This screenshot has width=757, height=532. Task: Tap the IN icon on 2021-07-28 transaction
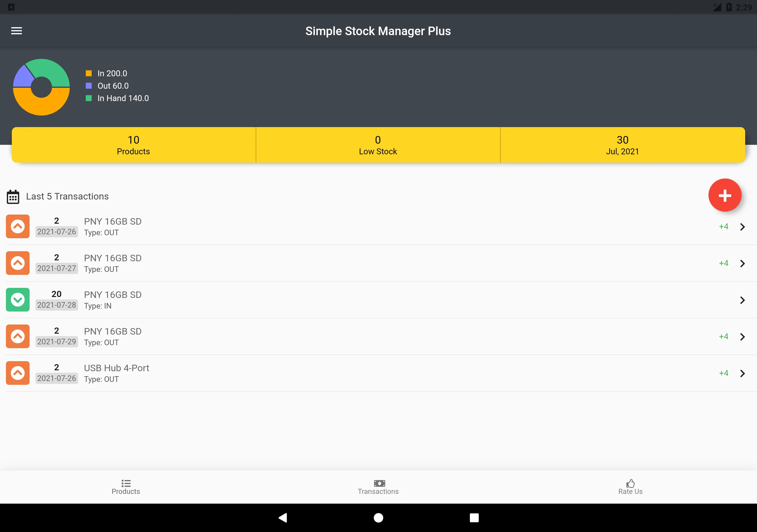point(17,299)
